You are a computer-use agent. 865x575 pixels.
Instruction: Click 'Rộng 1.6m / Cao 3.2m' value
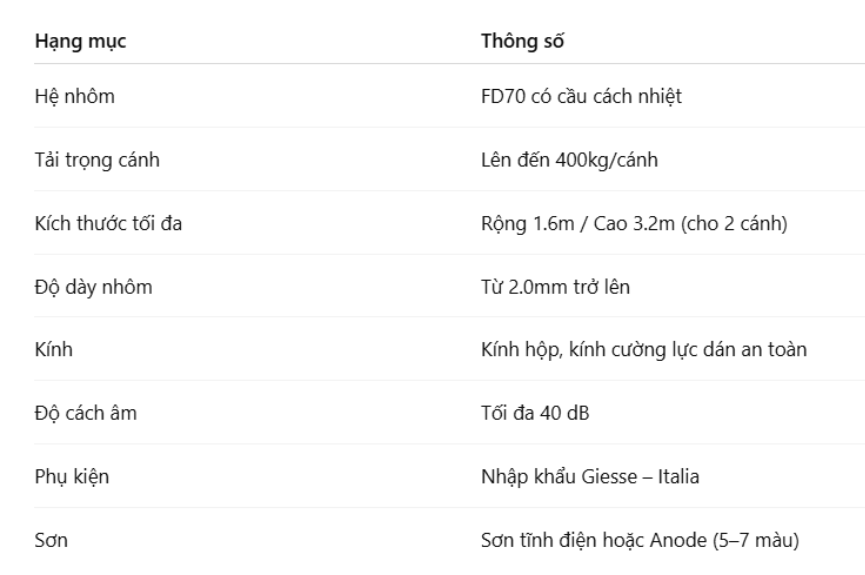(x=578, y=223)
